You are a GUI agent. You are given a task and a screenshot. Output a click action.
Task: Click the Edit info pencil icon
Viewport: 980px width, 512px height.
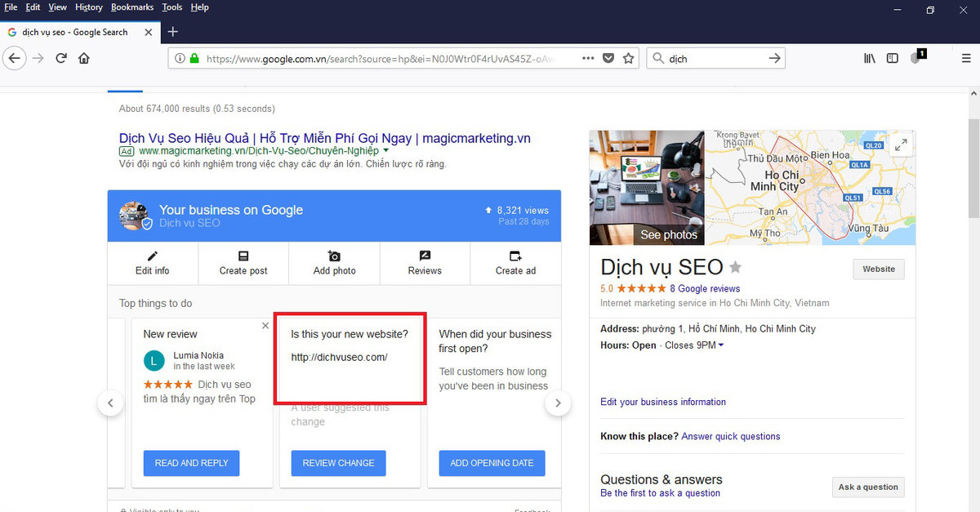pyautogui.click(x=152, y=256)
